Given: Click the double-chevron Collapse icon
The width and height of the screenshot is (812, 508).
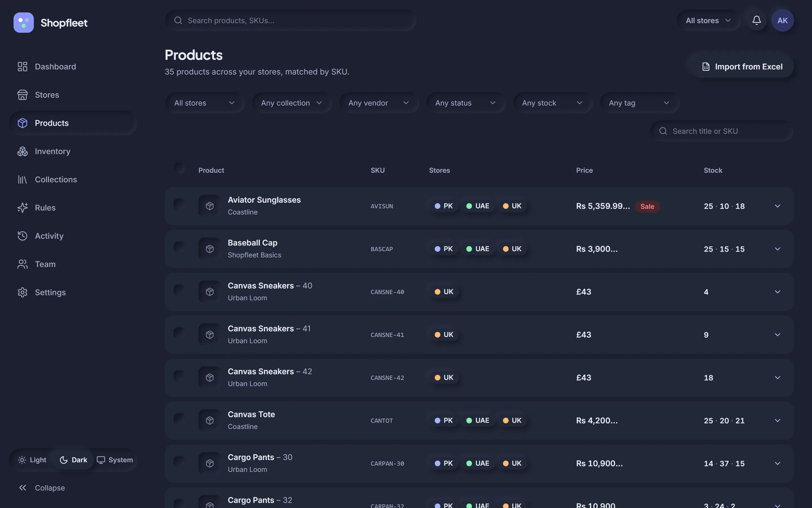Looking at the screenshot, I should pyautogui.click(x=23, y=487).
